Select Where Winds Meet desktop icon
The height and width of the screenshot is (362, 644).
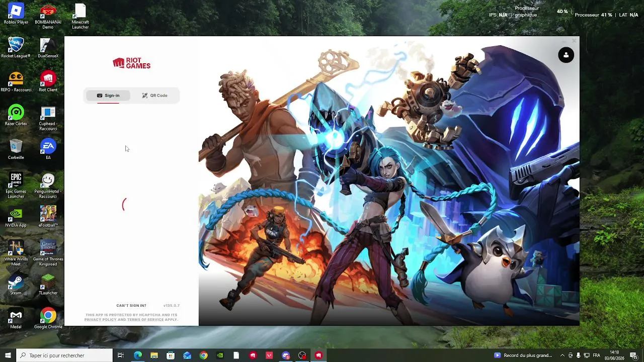[x=16, y=253]
